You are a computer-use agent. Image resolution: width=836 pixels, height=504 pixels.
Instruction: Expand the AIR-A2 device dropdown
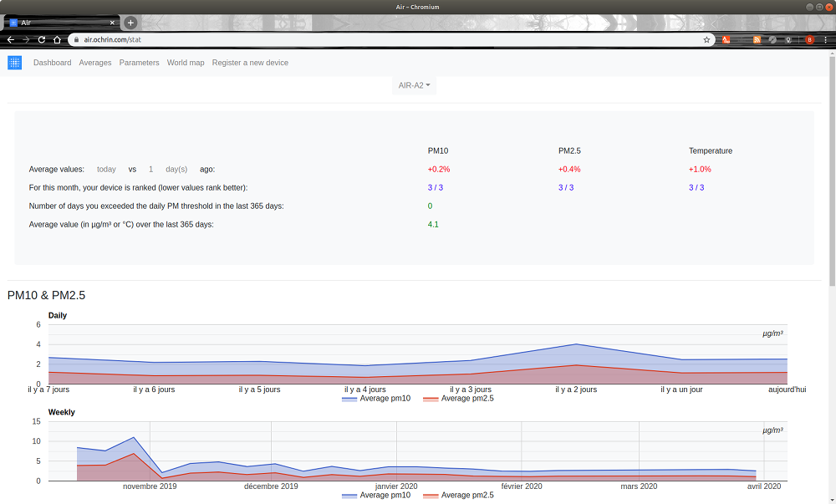[x=414, y=85]
